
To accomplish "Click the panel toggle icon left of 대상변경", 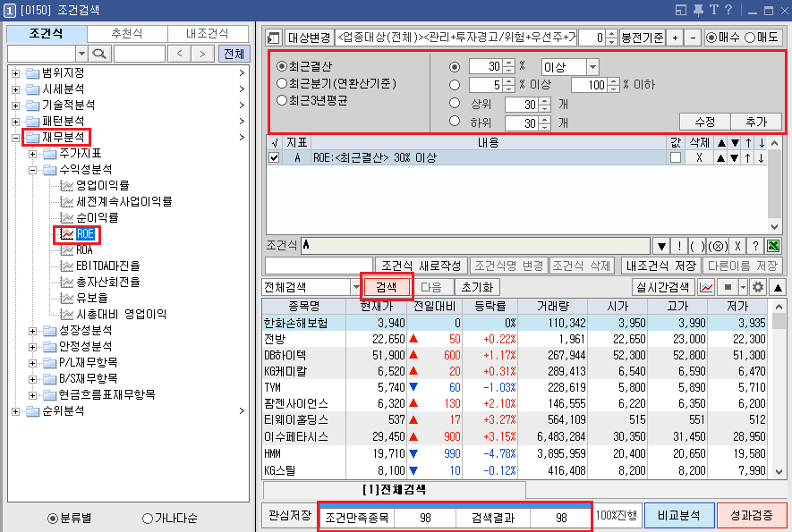I will point(271,35).
